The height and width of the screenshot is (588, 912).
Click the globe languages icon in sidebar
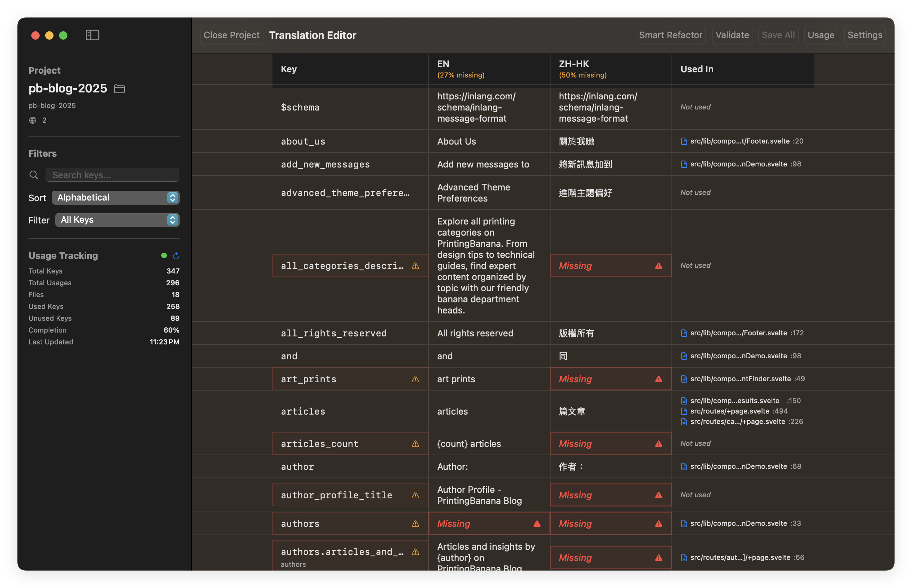point(32,120)
